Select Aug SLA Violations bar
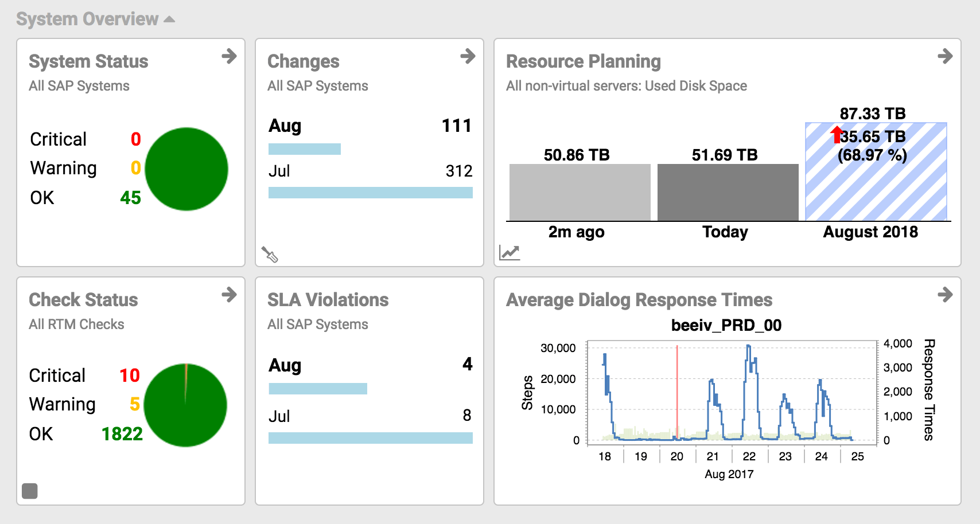Viewport: 980px width, 524px height. click(x=318, y=389)
